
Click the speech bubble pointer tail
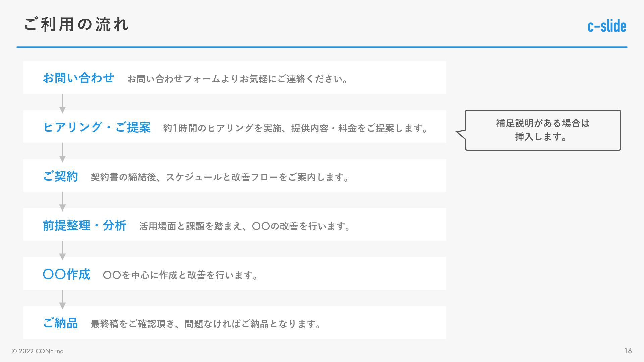pos(461,134)
